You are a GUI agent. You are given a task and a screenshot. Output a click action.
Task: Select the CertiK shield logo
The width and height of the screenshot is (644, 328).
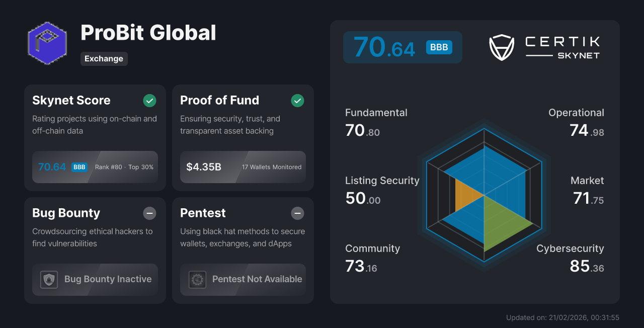(x=501, y=47)
